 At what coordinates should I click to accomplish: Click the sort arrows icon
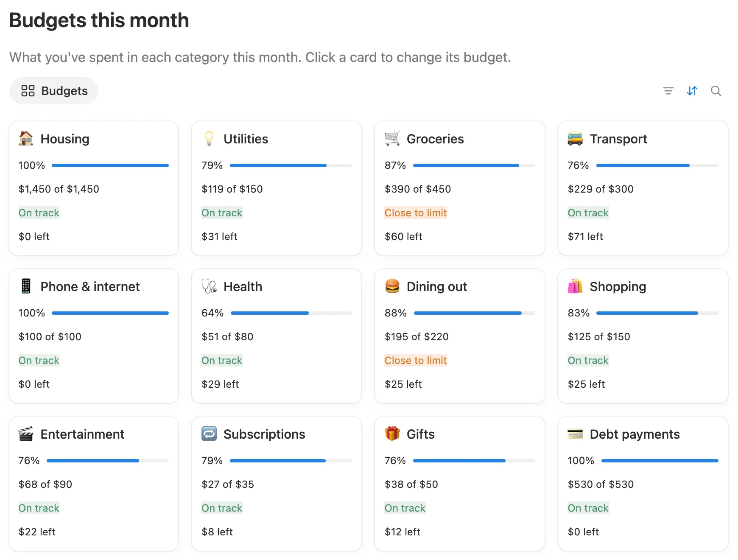point(692,91)
